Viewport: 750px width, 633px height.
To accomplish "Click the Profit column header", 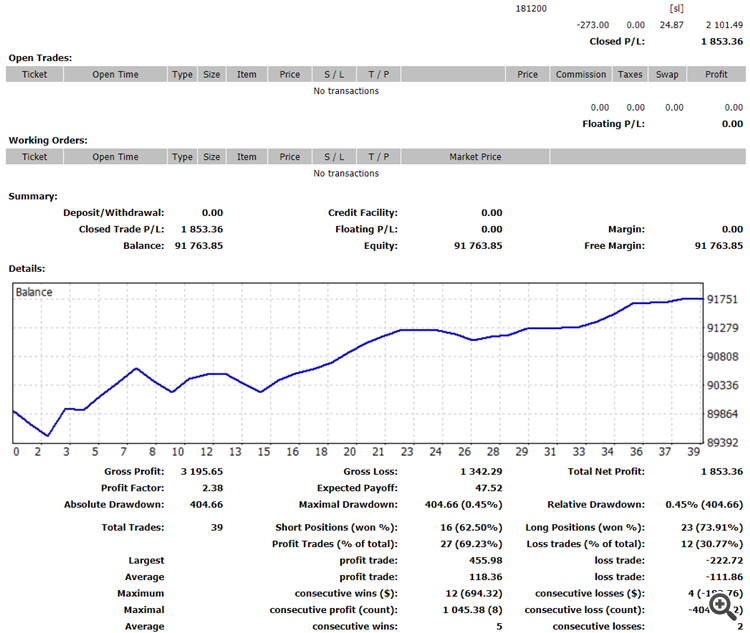I will click(716, 75).
